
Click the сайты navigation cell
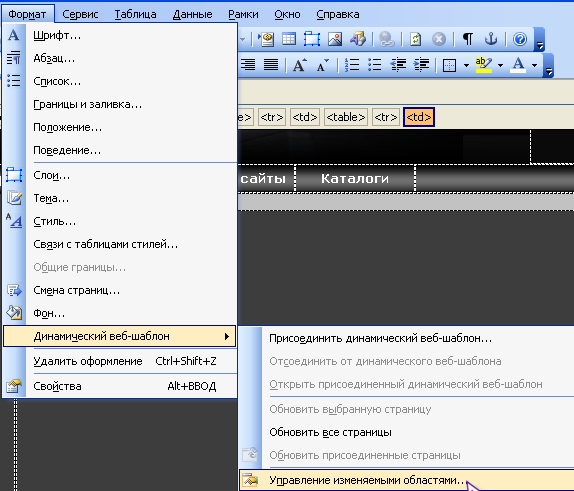tap(266, 178)
